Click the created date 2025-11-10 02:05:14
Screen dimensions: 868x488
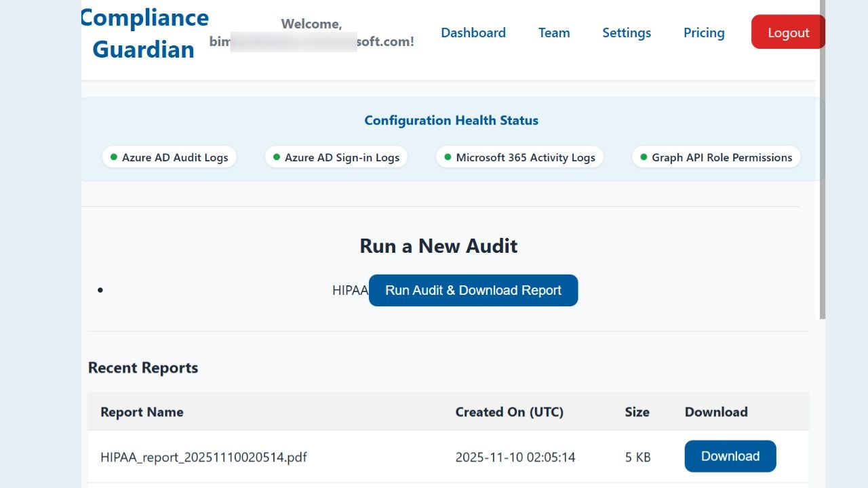click(515, 457)
